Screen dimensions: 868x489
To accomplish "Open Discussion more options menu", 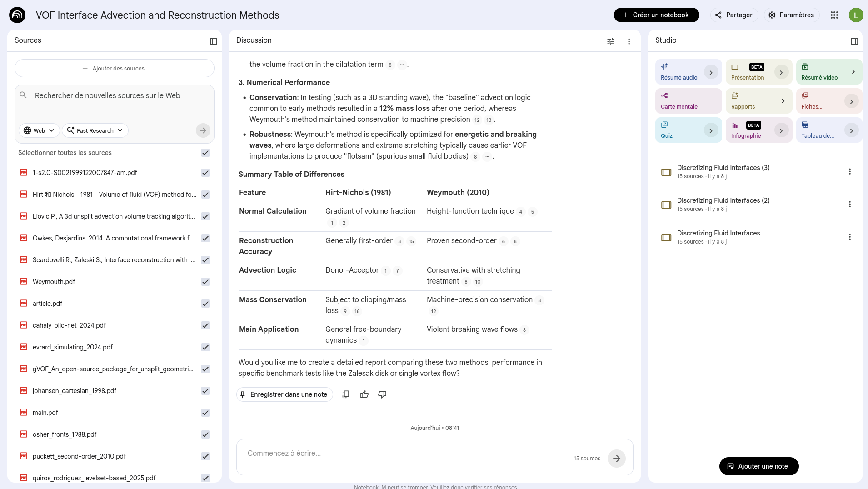I will click(x=629, y=41).
